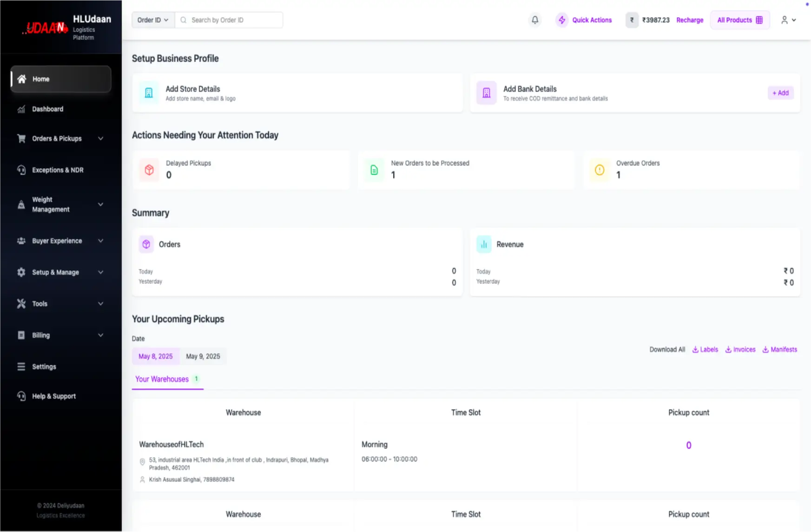Select the May 8, 2025 date tab
The image size is (811, 532).
[x=156, y=356]
